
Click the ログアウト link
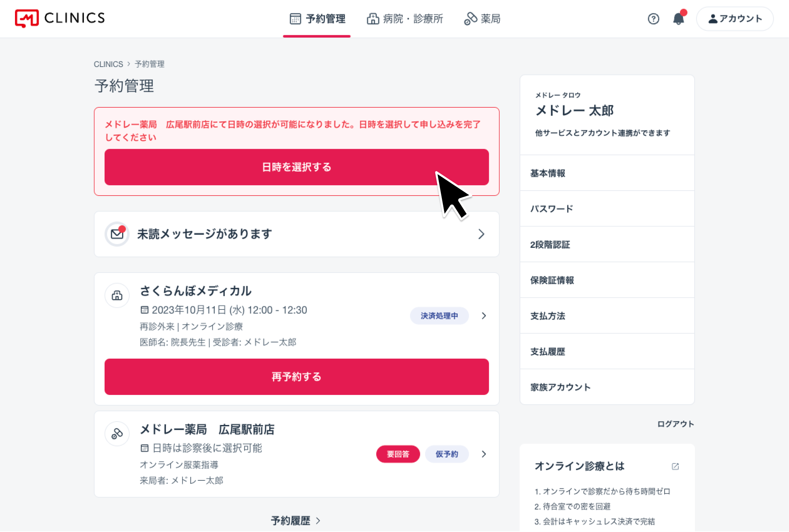675,424
